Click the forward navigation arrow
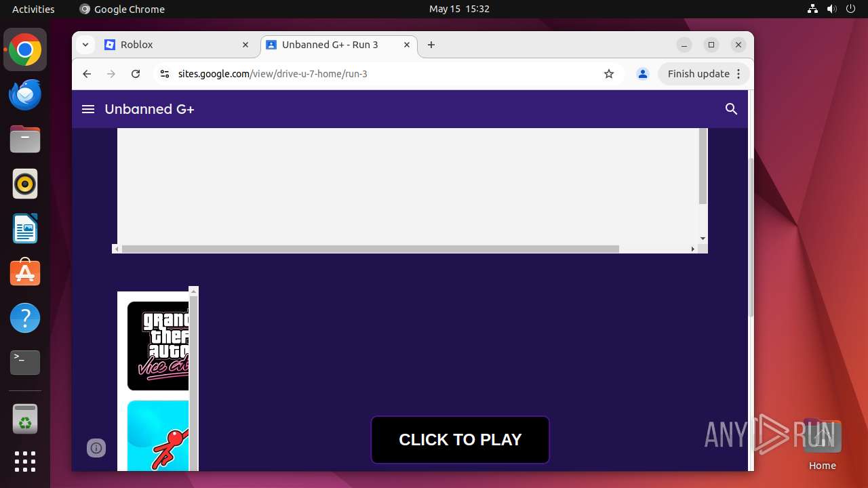The image size is (868, 488). pos(111,74)
